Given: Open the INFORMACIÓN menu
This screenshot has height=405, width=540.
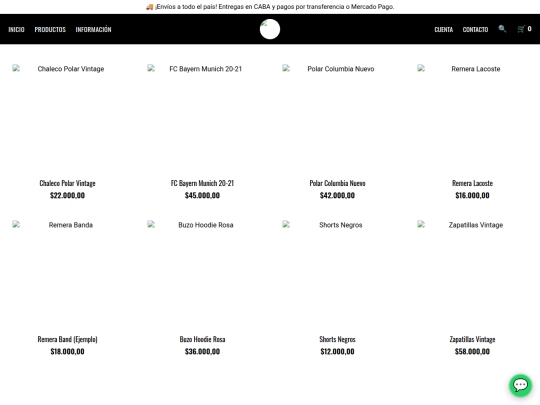Looking at the screenshot, I should coord(93,29).
